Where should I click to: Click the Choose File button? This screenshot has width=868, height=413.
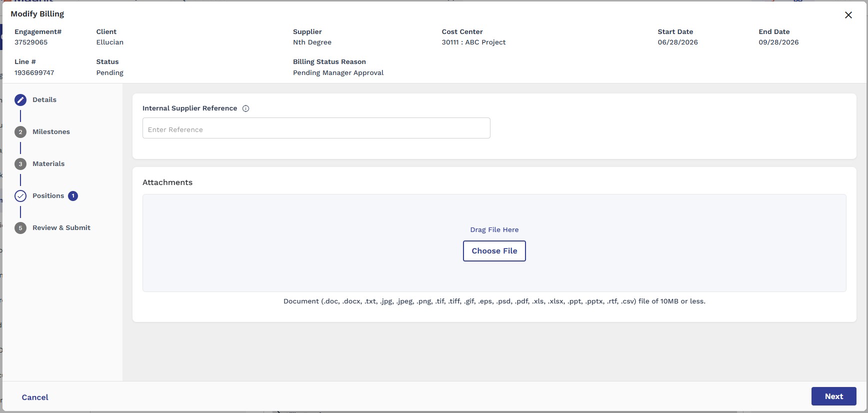[494, 251]
